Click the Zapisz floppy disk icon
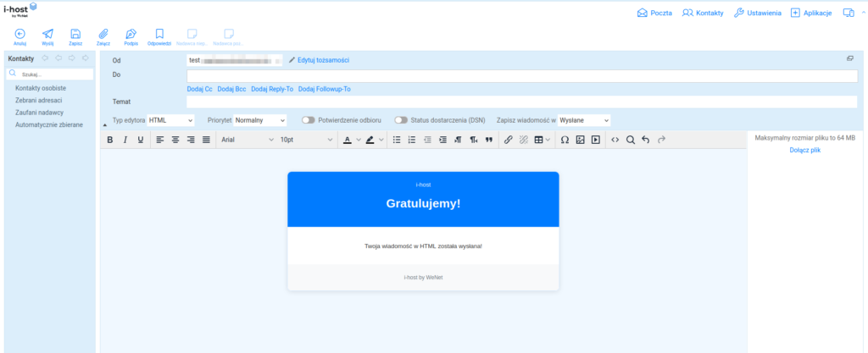 point(75,34)
